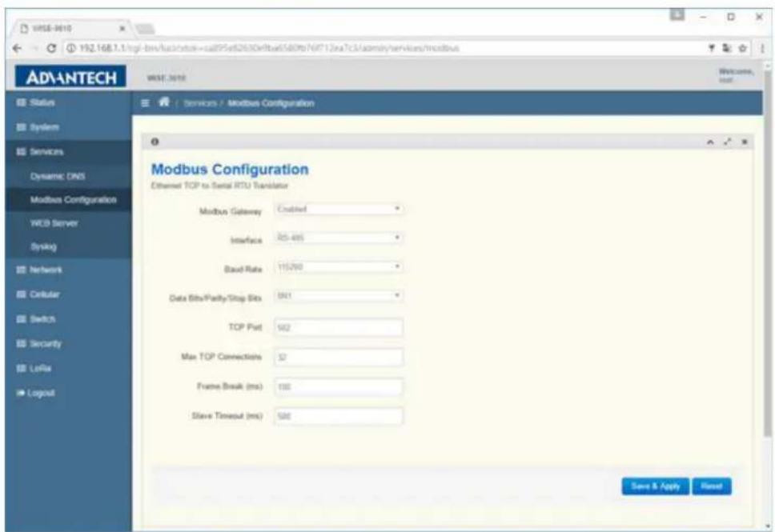This screenshot has height=532, width=775.
Task: Click the Modbus Configuration heading text
Action: pos(230,170)
